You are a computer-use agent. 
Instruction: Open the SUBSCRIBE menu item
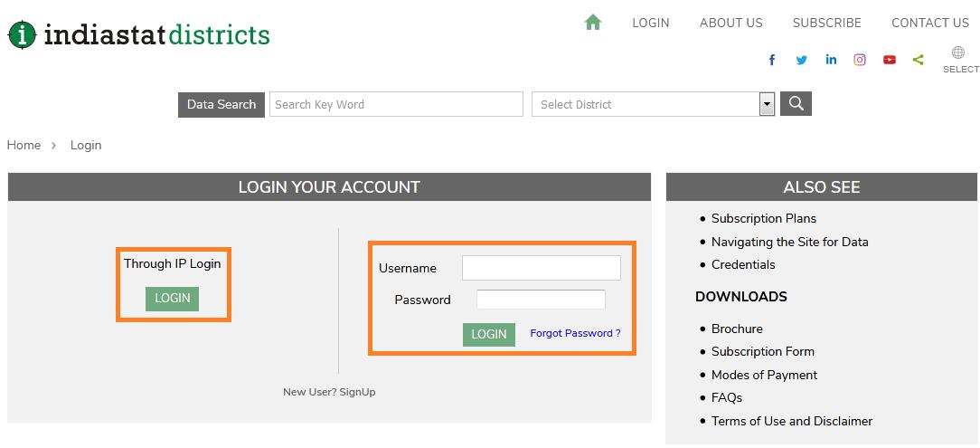click(826, 23)
